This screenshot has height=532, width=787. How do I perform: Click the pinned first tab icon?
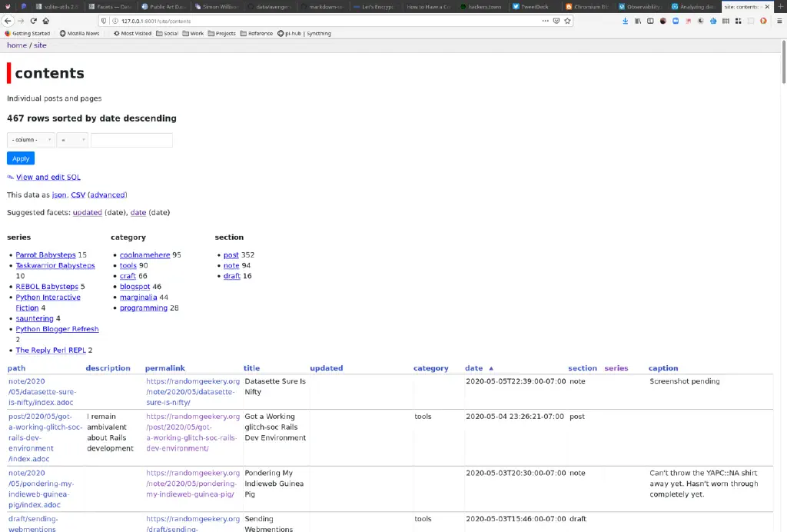click(x=8, y=6)
